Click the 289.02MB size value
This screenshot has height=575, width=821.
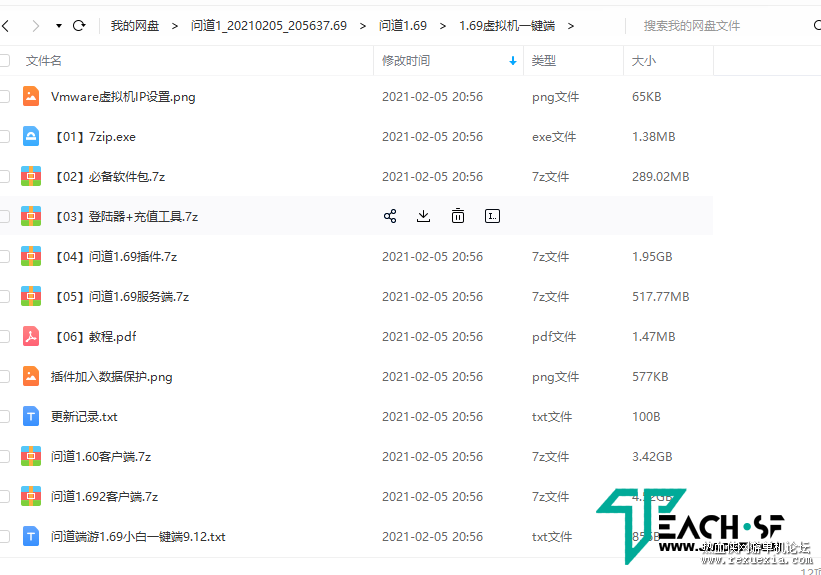661,176
